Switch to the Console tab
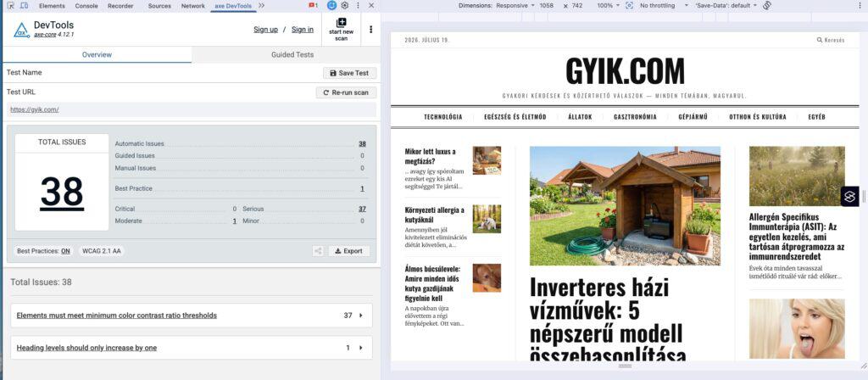Viewport: 868px width, 380px height. pos(86,6)
